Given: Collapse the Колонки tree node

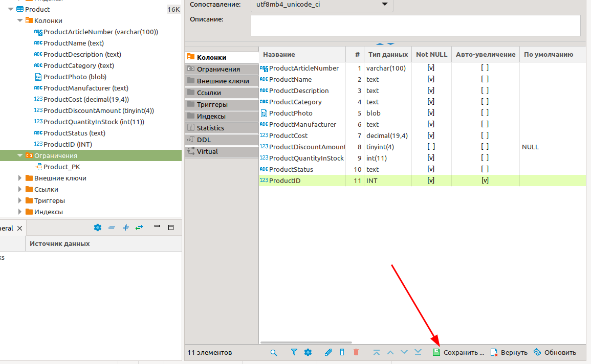Looking at the screenshot, I should pos(20,20).
